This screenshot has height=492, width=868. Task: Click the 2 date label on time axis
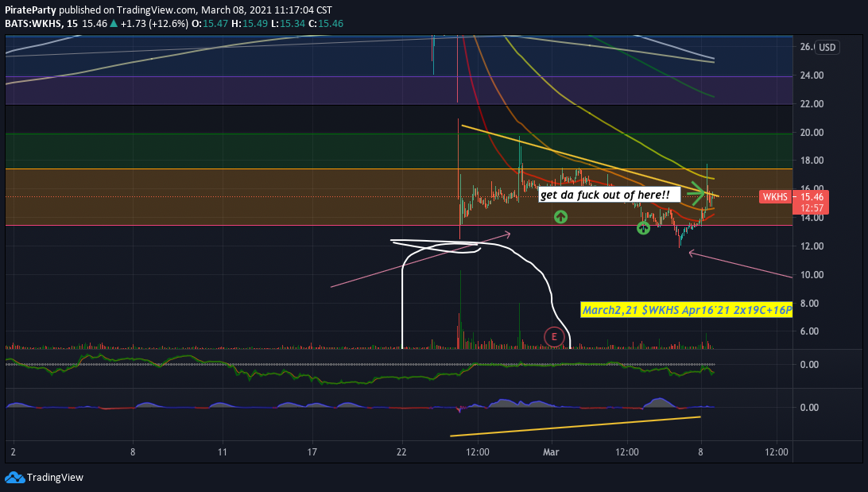coord(14,452)
